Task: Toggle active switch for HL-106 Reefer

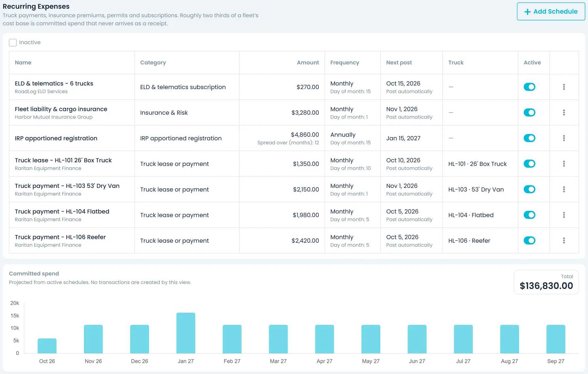Action: pos(529,241)
